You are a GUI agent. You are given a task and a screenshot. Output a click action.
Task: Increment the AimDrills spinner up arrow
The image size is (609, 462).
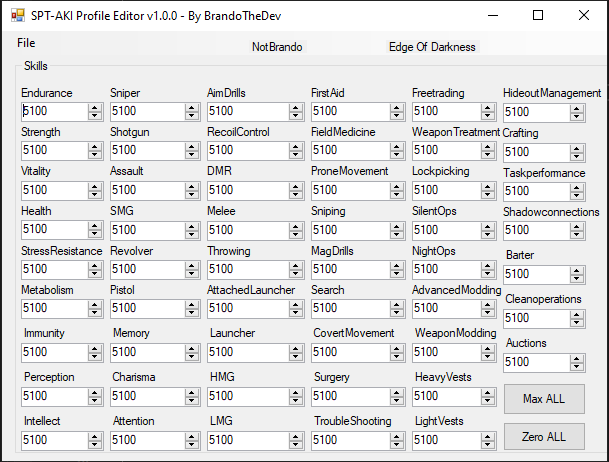click(x=296, y=108)
